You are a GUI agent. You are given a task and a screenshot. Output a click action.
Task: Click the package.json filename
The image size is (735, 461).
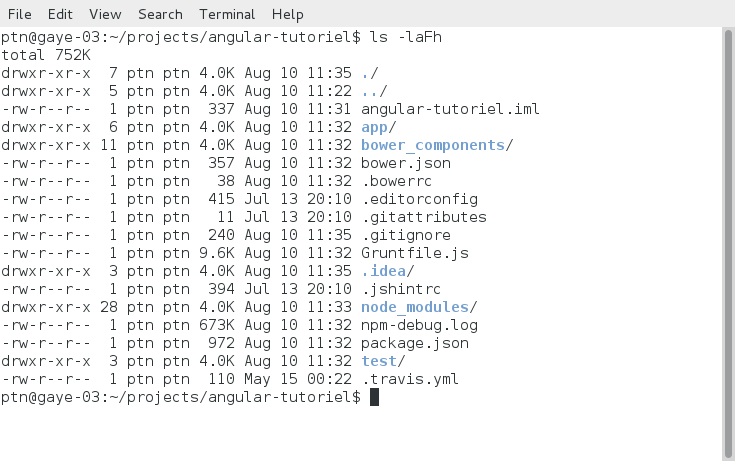pos(415,343)
